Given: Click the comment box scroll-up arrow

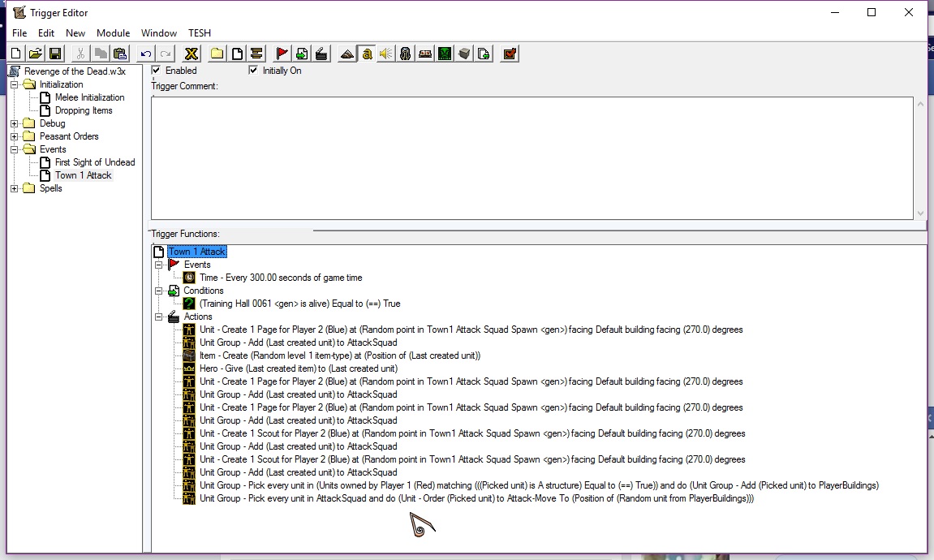Looking at the screenshot, I should coord(920,104).
